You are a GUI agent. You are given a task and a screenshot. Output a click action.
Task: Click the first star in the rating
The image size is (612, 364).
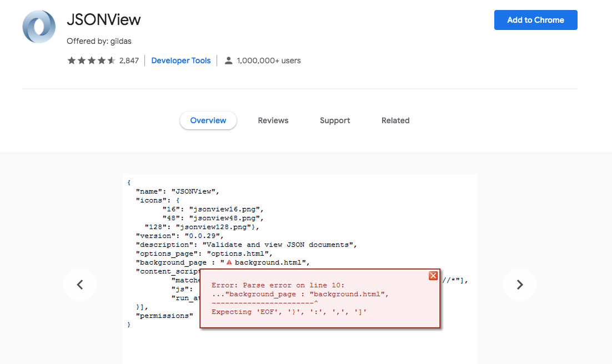click(x=72, y=61)
